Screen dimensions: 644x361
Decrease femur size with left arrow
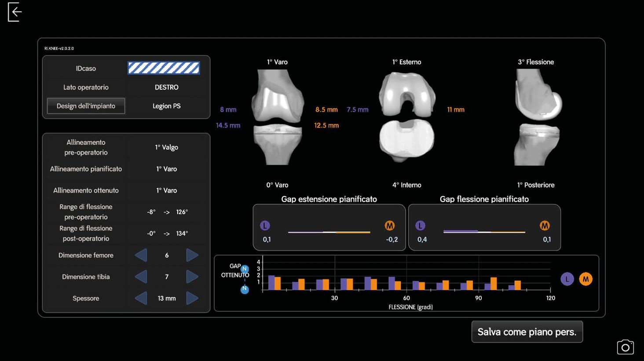point(141,255)
